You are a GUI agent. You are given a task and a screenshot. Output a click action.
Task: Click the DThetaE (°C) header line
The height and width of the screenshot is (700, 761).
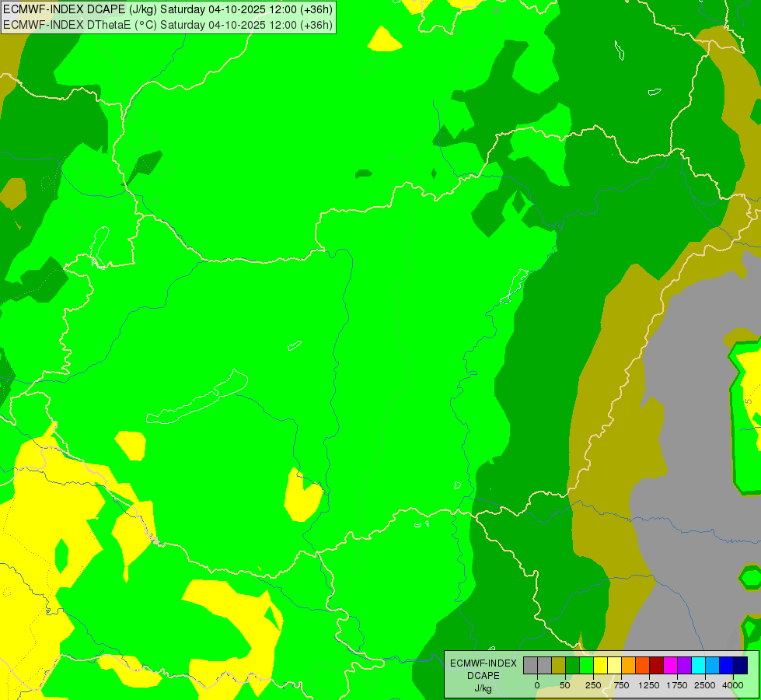[x=168, y=25]
